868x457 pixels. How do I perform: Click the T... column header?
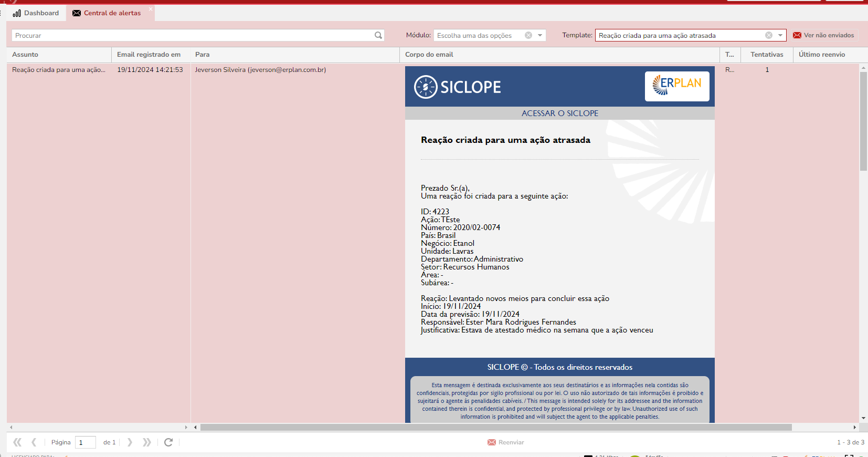730,55
